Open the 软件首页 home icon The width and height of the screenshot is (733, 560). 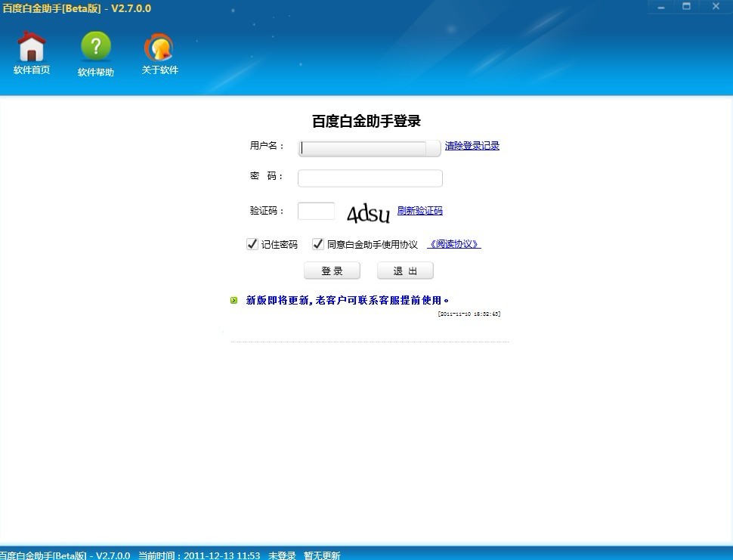[x=32, y=48]
